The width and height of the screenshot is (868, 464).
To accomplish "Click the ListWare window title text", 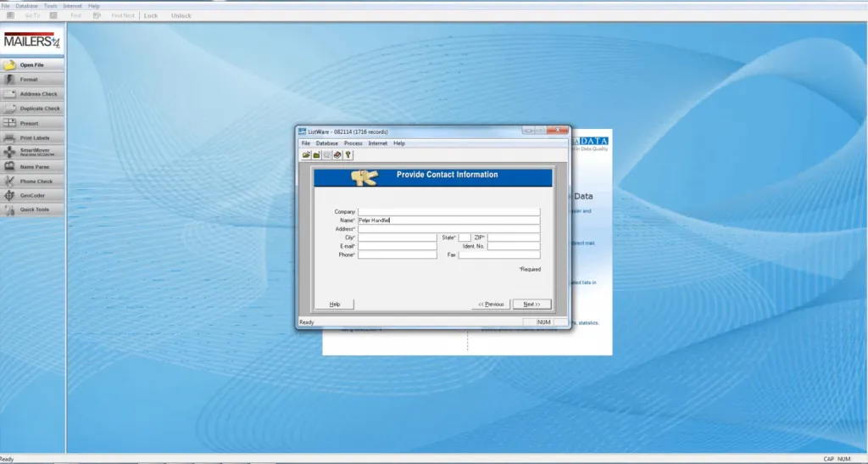I will tap(348, 131).
